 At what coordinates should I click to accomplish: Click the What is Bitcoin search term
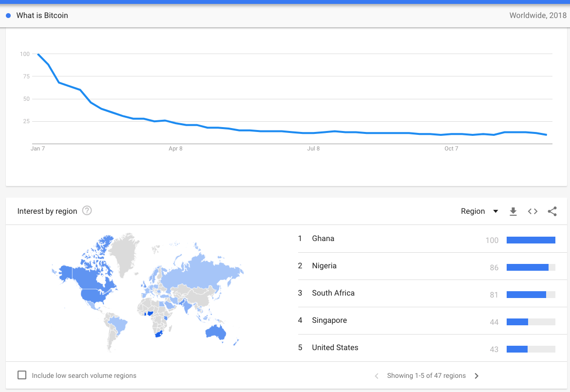42,16
